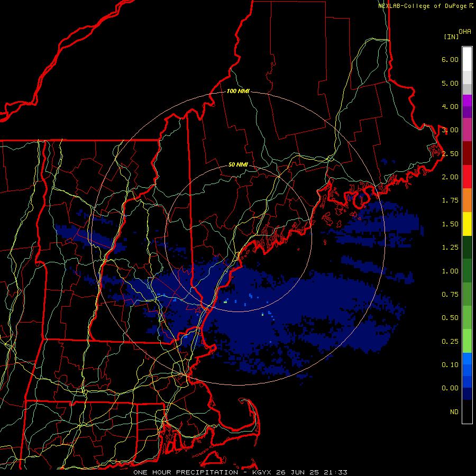Image resolution: width=476 pixels, height=476 pixels.
Task: Pick the orange legend color swatch
Action: pos(467,200)
